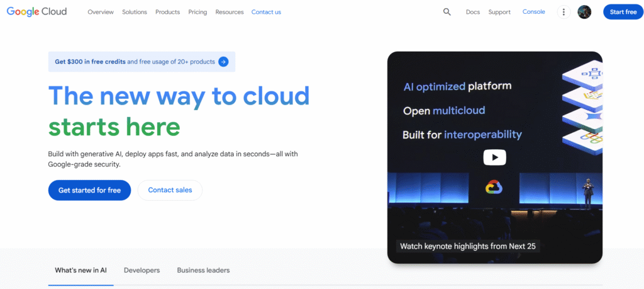Open the three-dot more options menu
644x289 pixels.
[563, 12]
